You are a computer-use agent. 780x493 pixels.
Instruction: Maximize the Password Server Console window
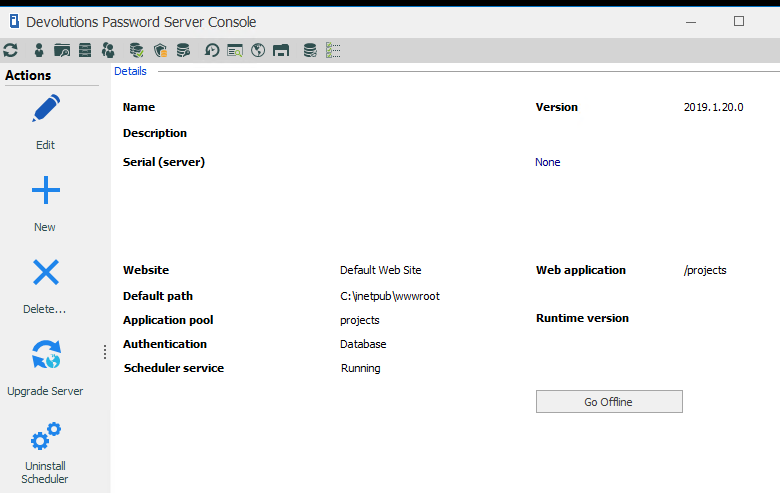[x=739, y=21]
